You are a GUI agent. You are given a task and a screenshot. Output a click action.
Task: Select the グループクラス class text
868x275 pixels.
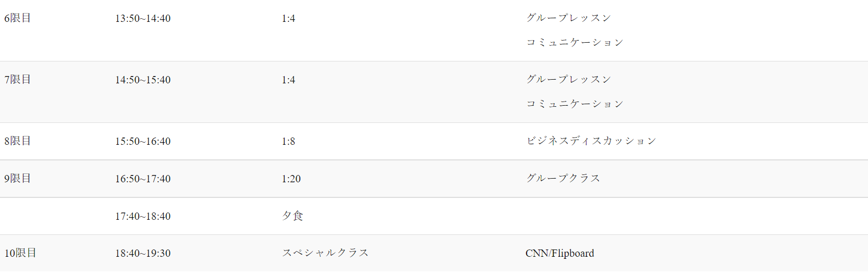[x=563, y=178]
